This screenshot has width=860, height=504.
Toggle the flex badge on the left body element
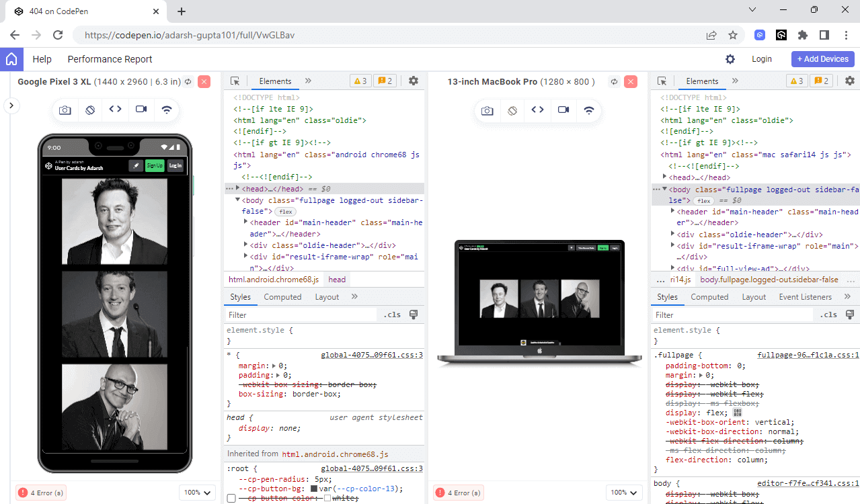point(285,212)
